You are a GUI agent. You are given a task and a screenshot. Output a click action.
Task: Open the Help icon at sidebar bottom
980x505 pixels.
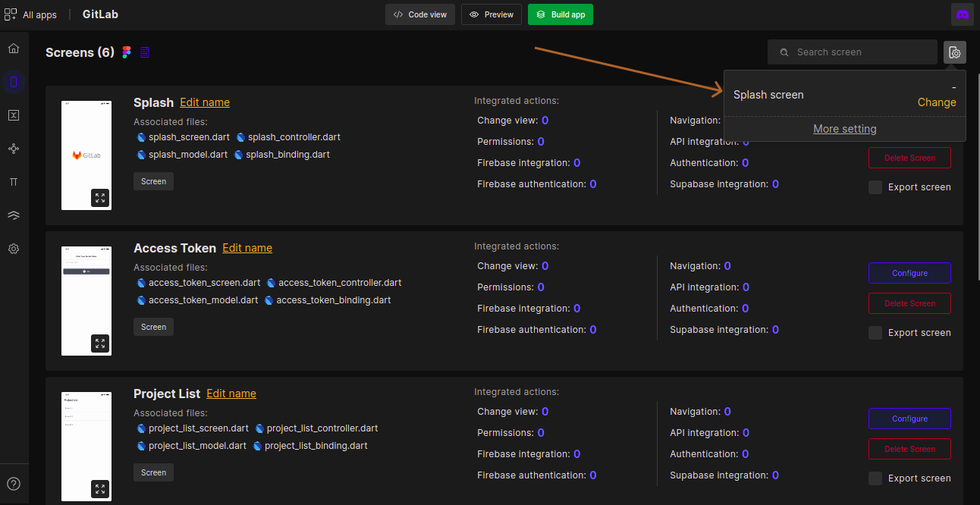coord(13,483)
